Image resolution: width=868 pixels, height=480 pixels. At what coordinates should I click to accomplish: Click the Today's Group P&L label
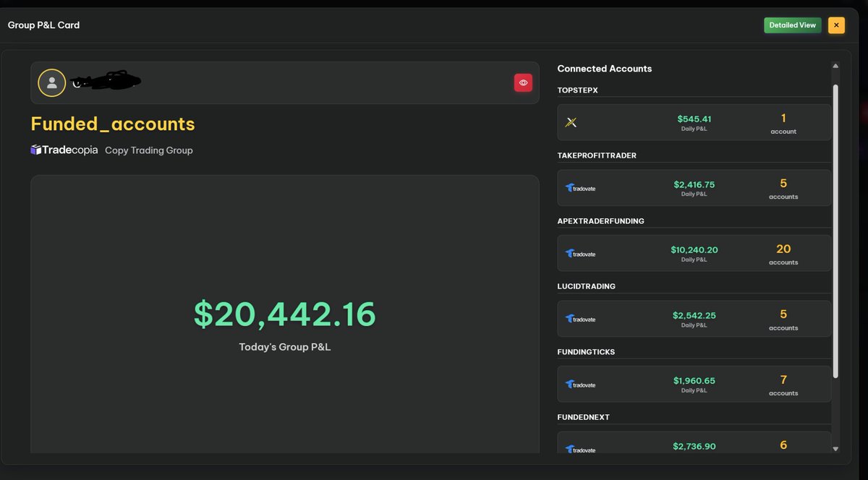point(285,347)
